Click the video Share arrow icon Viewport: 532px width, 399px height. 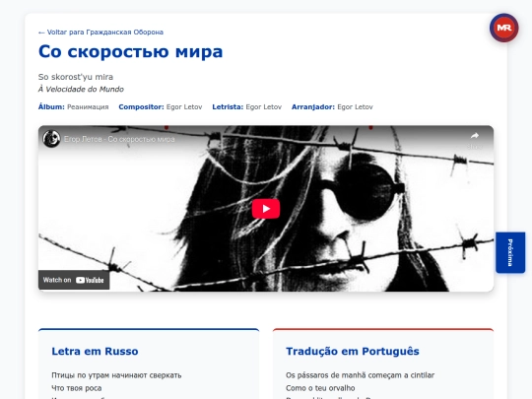[474, 136]
